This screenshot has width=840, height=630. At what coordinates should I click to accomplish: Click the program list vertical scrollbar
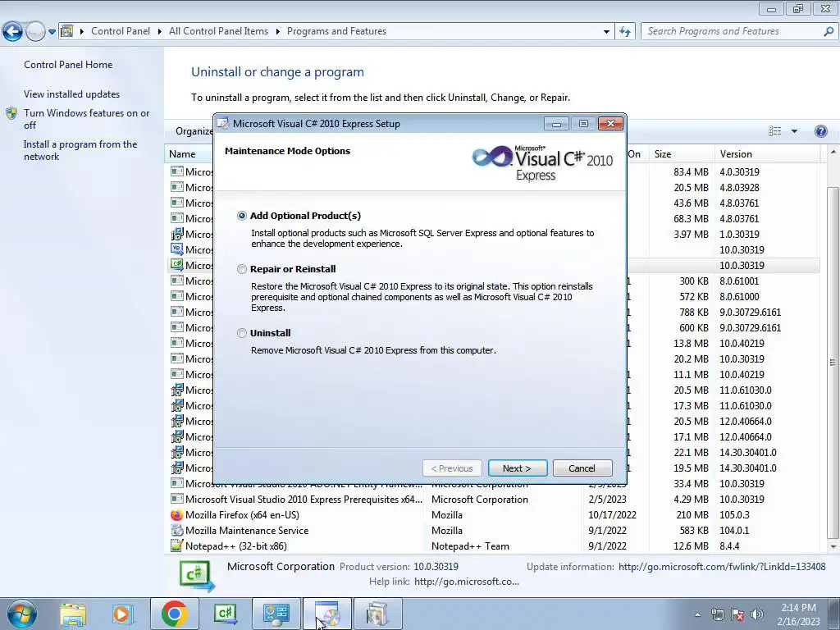pos(833,363)
